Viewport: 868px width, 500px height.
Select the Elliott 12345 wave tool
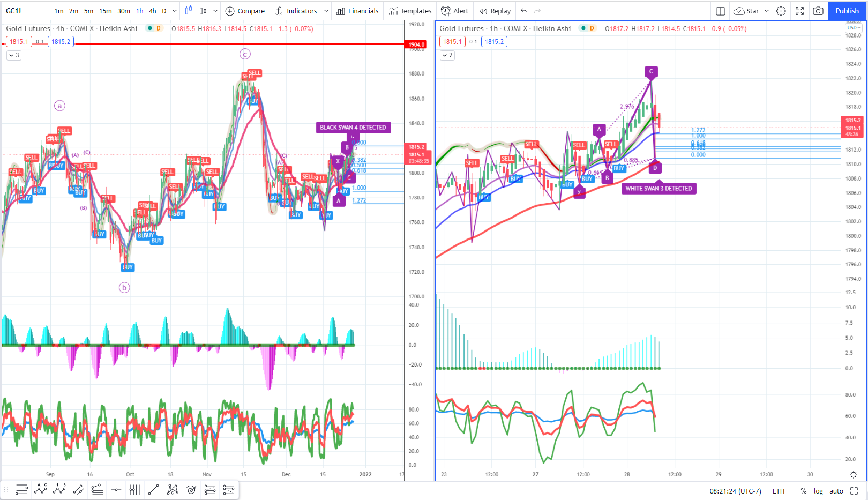pyautogui.click(x=59, y=489)
